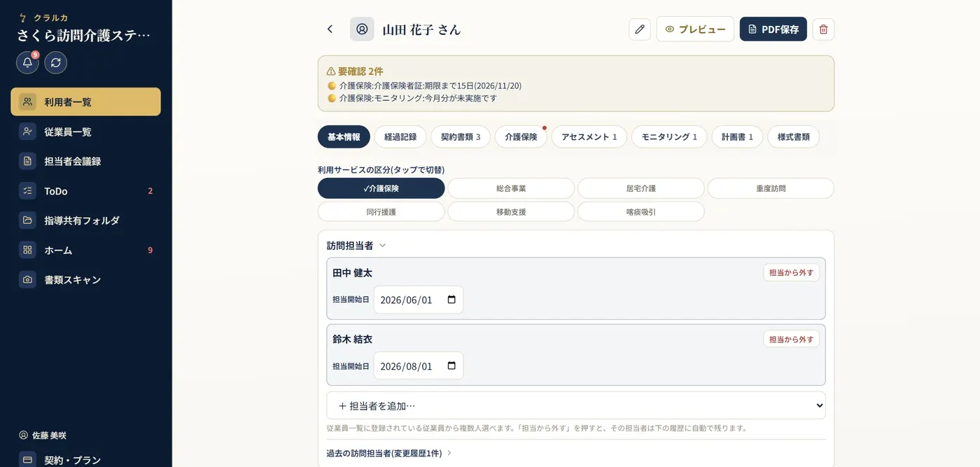The height and width of the screenshot is (467, 980).
Task: Click the クラルカ logo icon
Action: [x=22, y=18]
